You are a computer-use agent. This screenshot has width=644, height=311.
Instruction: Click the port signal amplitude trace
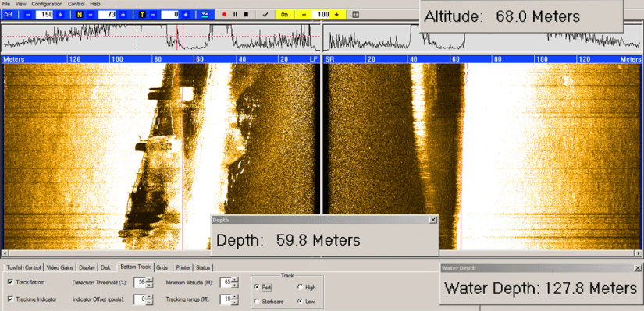coord(162,37)
